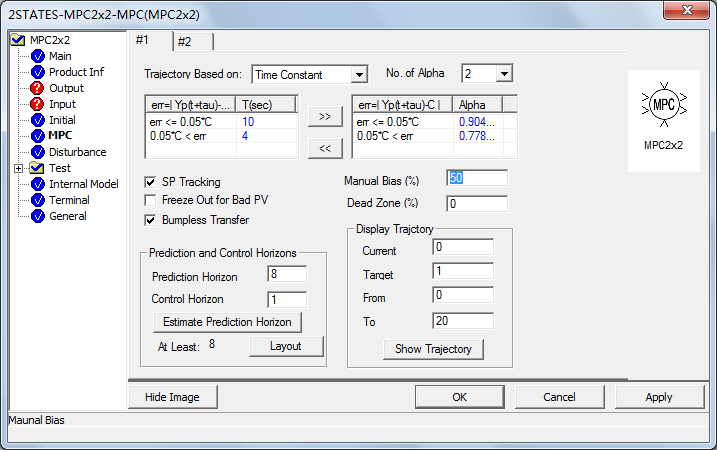The width and height of the screenshot is (717, 450).
Task: Click the Show Trajectory button
Action: coord(433,349)
